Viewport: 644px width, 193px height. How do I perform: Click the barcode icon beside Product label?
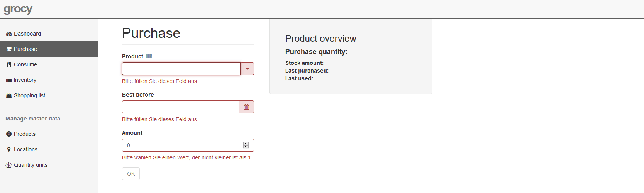click(149, 56)
